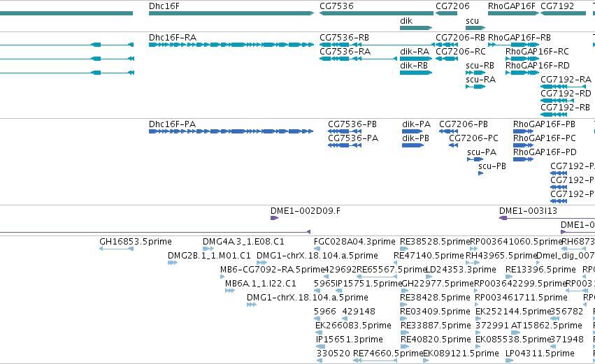Select the scu-PB protein arrow
The height and width of the screenshot is (364, 595).
481,174
